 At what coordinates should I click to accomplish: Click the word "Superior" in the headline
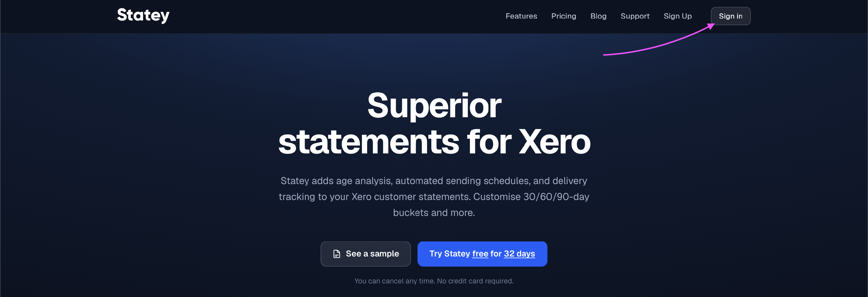click(434, 106)
